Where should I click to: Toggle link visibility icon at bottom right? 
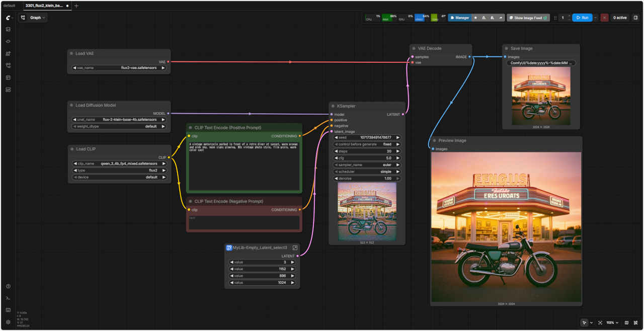(x=636, y=322)
